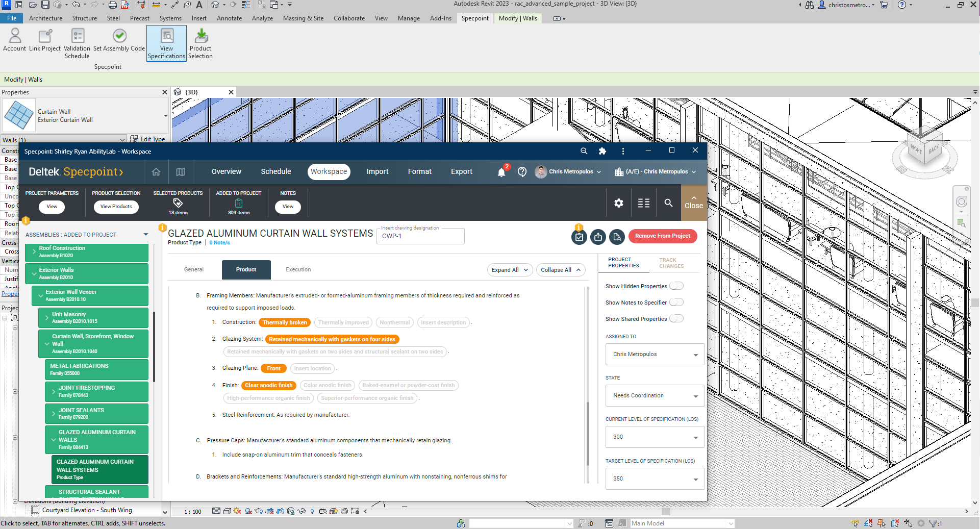Viewport: 980px width, 529px height.
Task: Select the Thermally improved option chip
Action: [x=343, y=322]
